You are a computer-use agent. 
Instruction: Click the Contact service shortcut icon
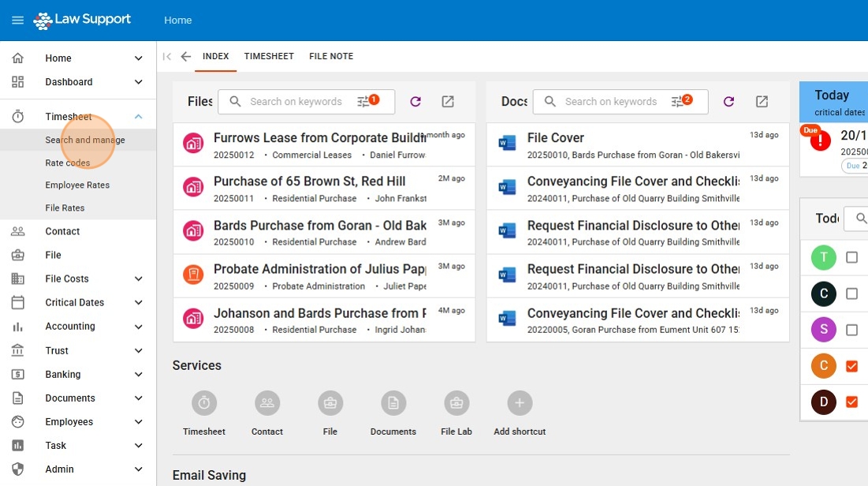pos(267,403)
